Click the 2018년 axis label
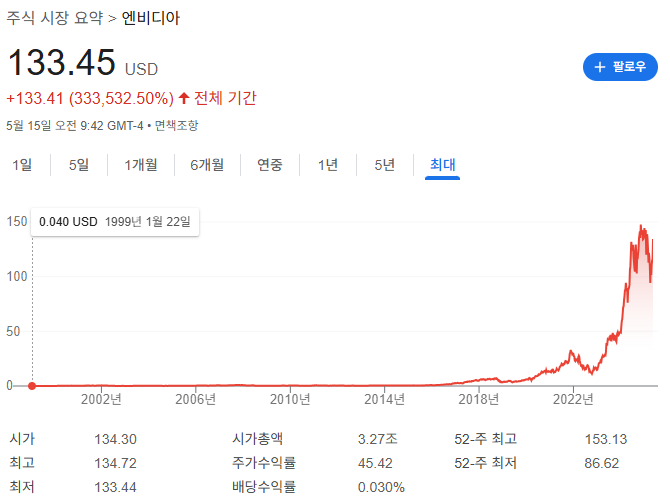 (x=479, y=399)
